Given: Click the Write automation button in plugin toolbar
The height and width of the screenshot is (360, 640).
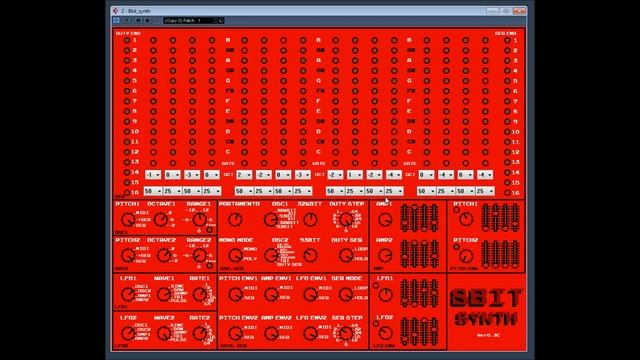Looking at the screenshot, I should (x=147, y=20).
